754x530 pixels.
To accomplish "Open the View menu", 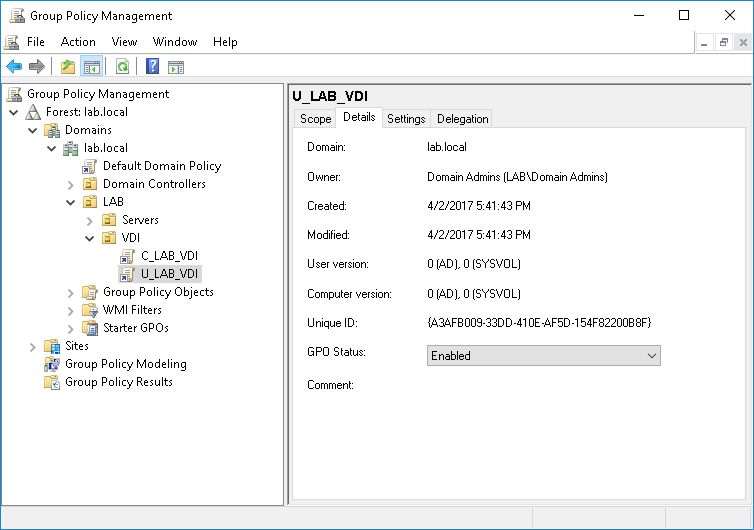I will tap(125, 42).
